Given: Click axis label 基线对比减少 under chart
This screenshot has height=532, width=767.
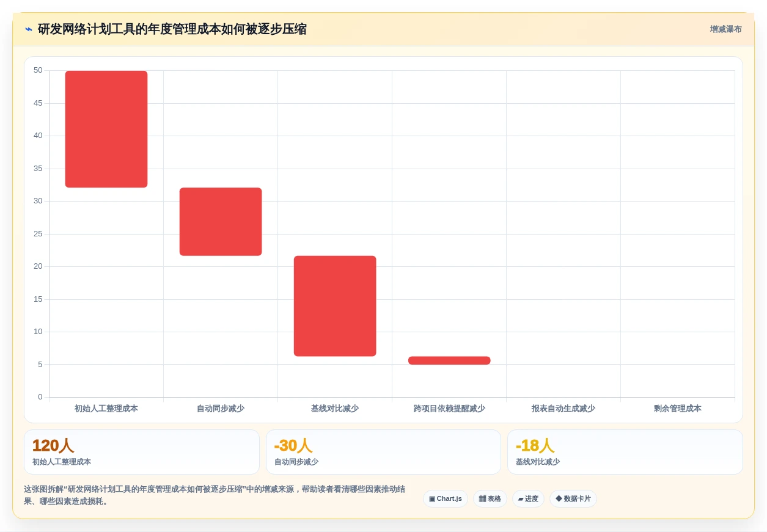Looking at the screenshot, I should coord(335,409).
